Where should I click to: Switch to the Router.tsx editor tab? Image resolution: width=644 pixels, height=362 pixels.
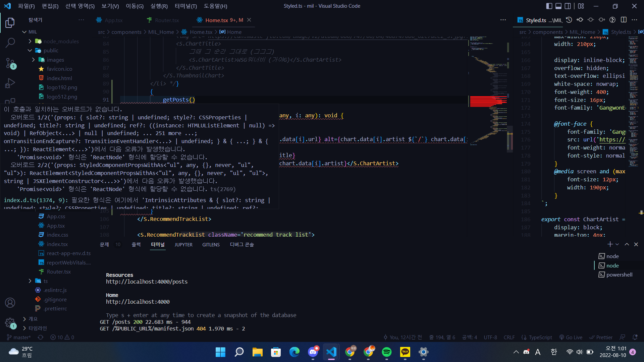point(163,20)
